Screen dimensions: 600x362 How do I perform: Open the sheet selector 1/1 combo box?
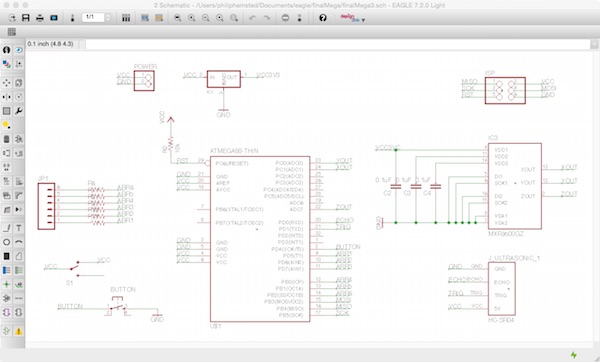pos(93,17)
